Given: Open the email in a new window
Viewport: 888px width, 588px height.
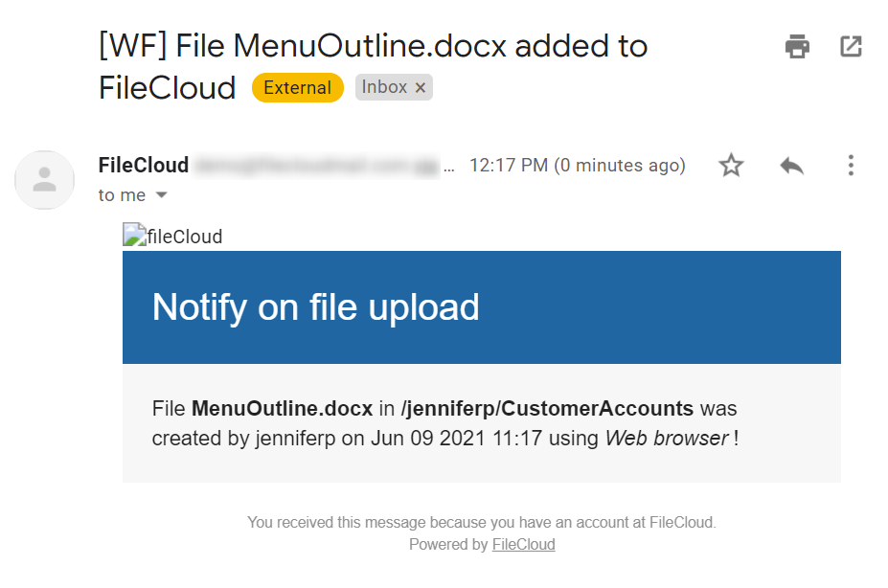Looking at the screenshot, I should coord(851,46).
